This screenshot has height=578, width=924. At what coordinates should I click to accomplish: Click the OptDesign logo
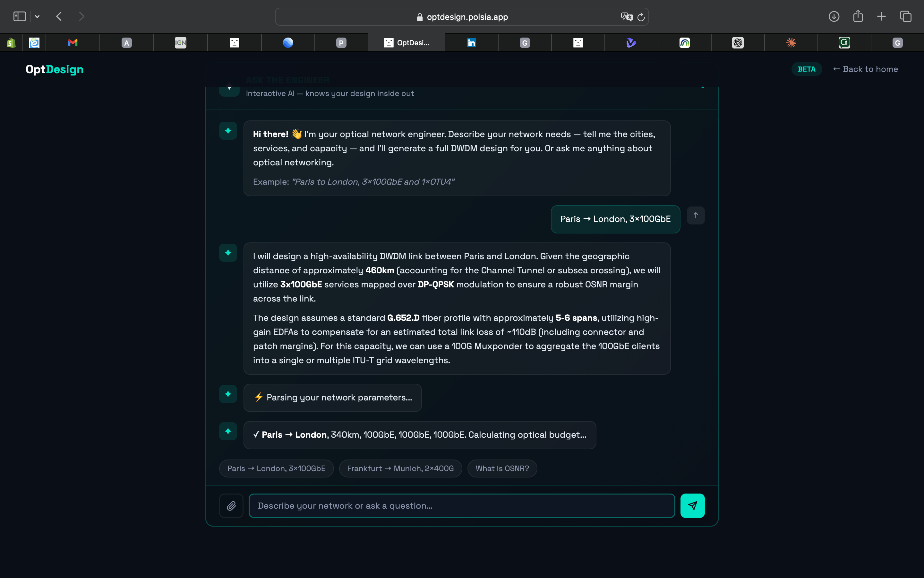click(55, 69)
